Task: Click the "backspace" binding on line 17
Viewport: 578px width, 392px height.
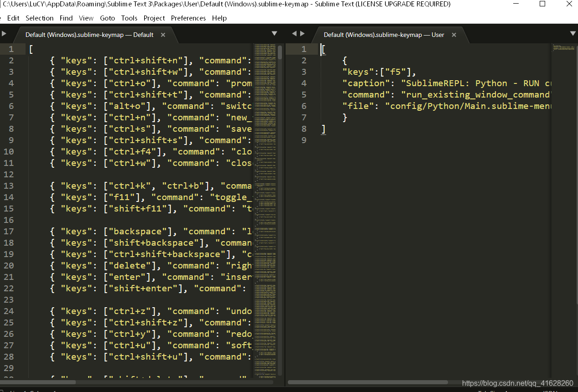Action: (138, 232)
